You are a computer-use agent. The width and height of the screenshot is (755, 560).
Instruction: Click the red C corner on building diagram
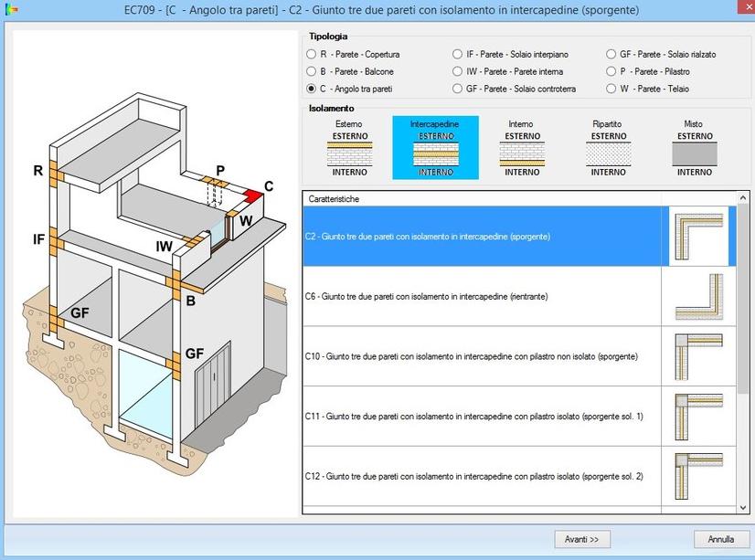point(252,196)
